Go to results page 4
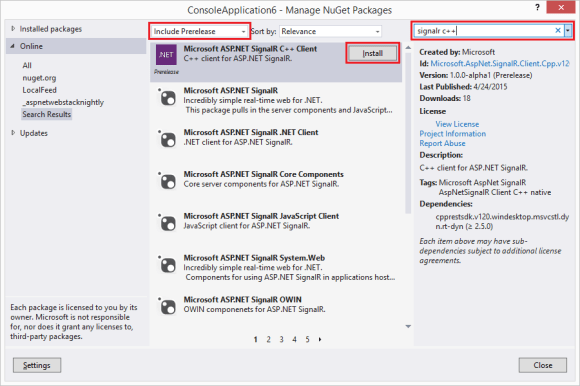The image size is (580, 386). coord(294,339)
